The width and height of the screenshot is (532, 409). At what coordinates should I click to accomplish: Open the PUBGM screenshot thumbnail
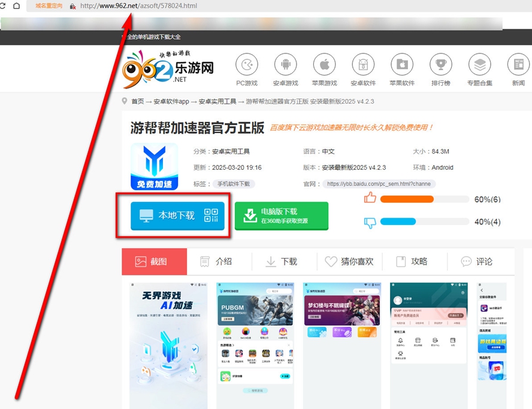pos(255,345)
